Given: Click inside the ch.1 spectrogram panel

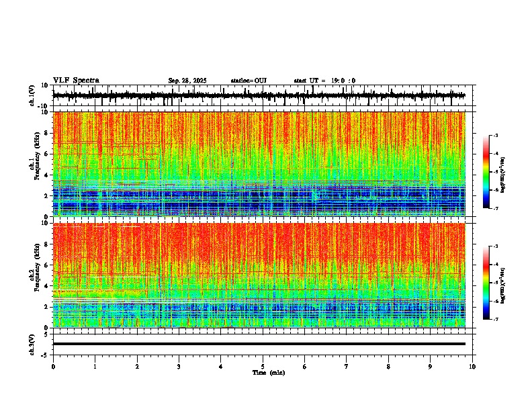Looking at the screenshot, I should (259, 164).
